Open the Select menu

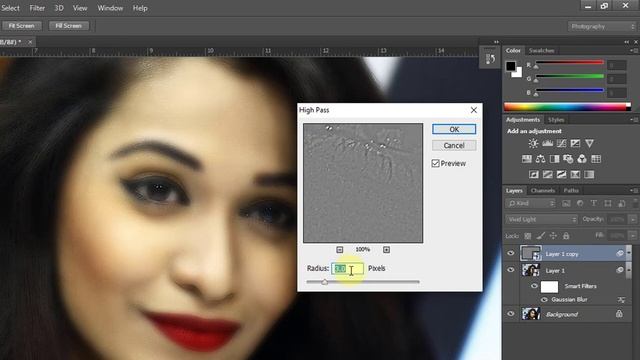(10, 8)
